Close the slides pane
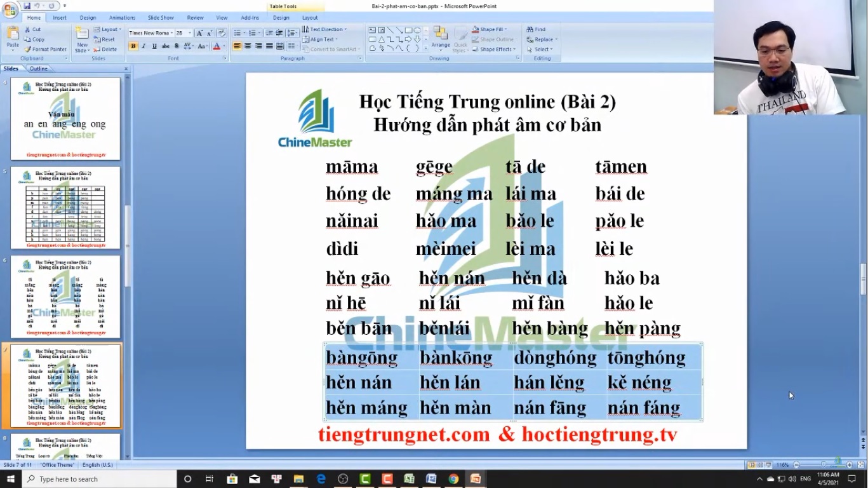The width and height of the screenshot is (868, 493). pyautogui.click(x=126, y=69)
